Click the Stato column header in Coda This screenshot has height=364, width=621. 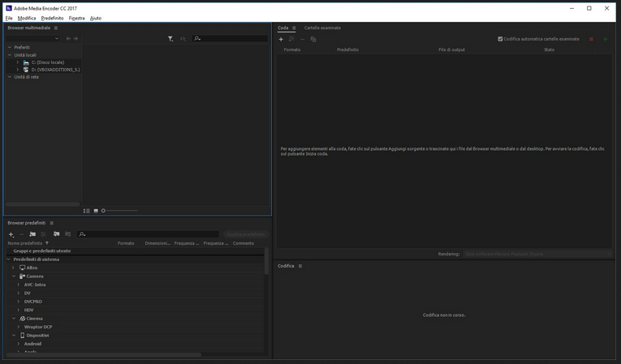549,49
